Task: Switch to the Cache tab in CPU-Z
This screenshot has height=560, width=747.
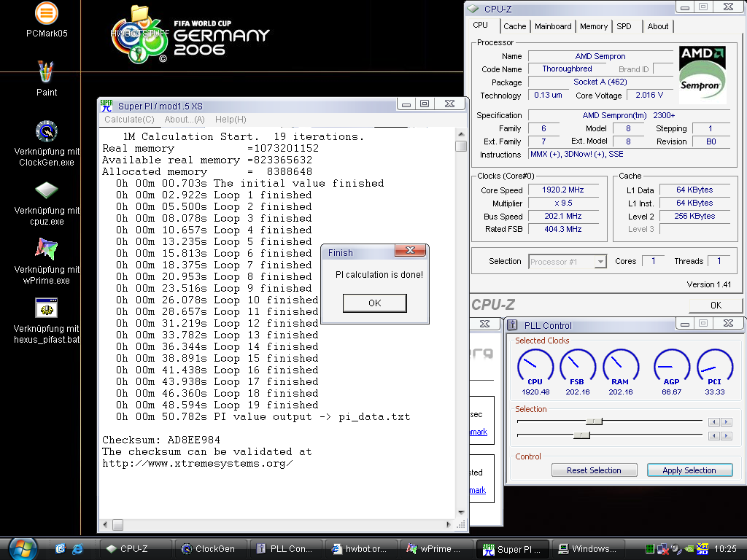Action: pyautogui.click(x=514, y=26)
